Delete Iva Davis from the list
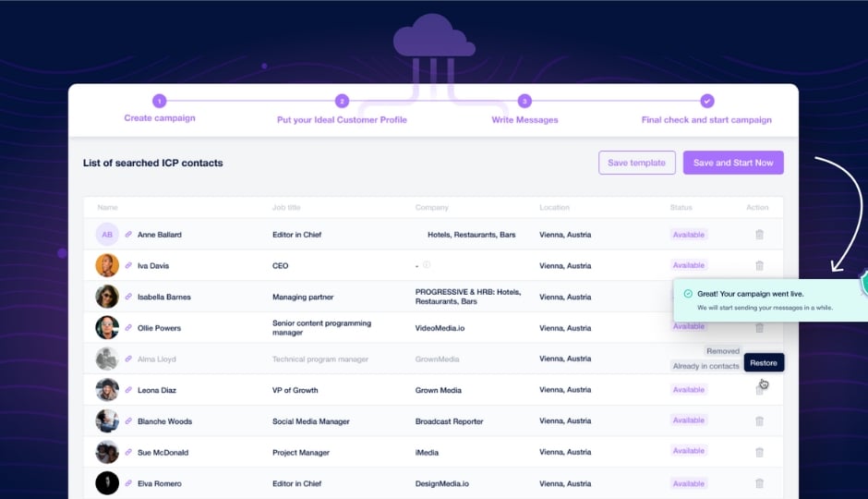 (759, 265)
